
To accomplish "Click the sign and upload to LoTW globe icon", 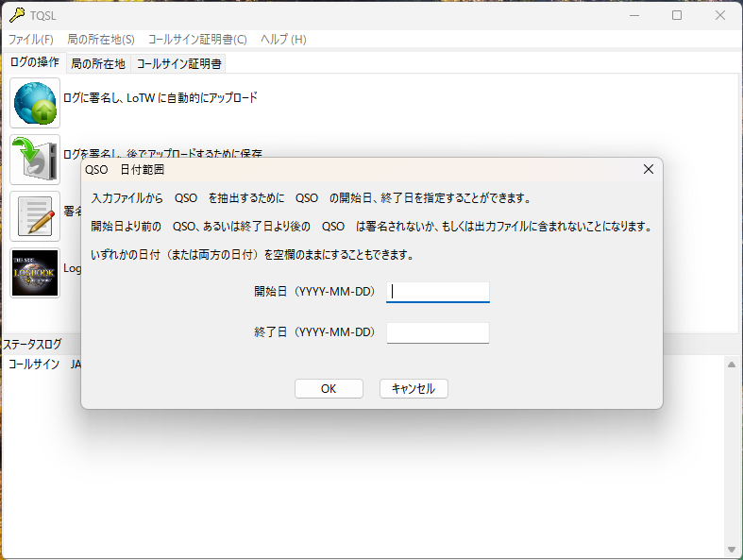I will (35, 103).
